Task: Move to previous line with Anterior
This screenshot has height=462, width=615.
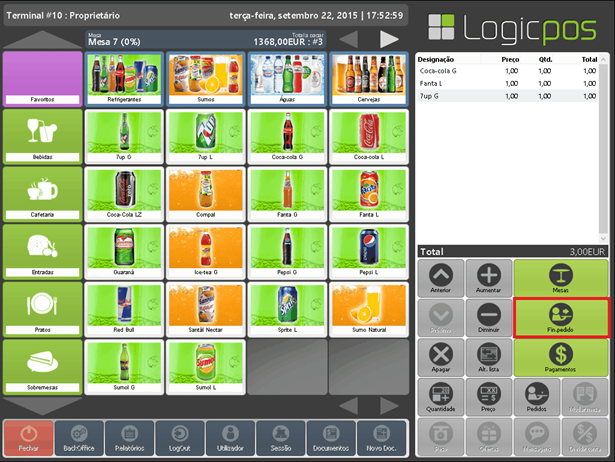Action: pyautogui.click(x=440, y=277)
